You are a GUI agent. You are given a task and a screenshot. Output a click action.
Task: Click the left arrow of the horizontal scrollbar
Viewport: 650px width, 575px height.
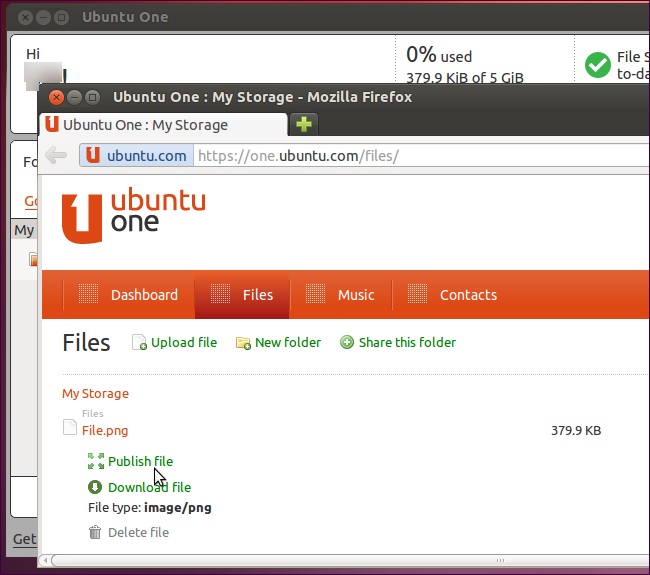(x=45, y=560)
